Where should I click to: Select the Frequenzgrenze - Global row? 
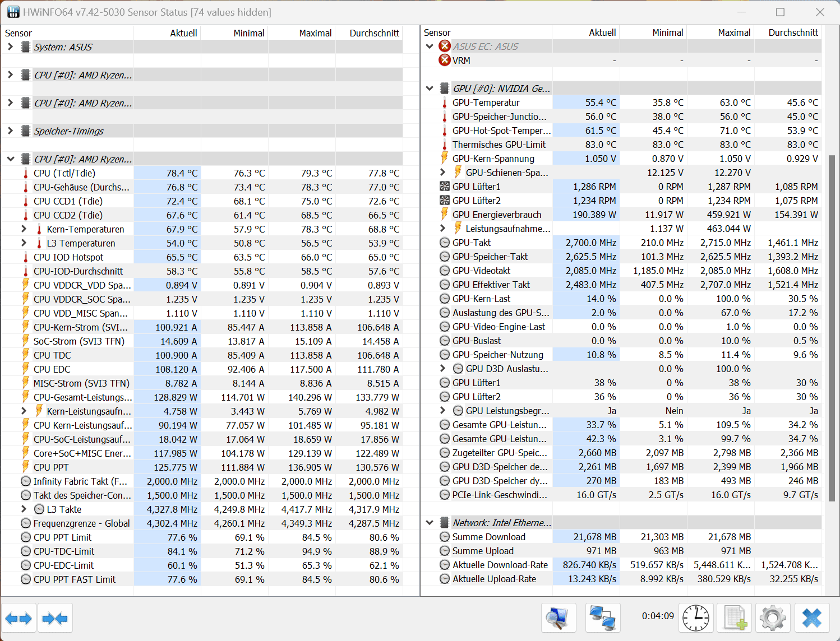[x=202, y=523]
